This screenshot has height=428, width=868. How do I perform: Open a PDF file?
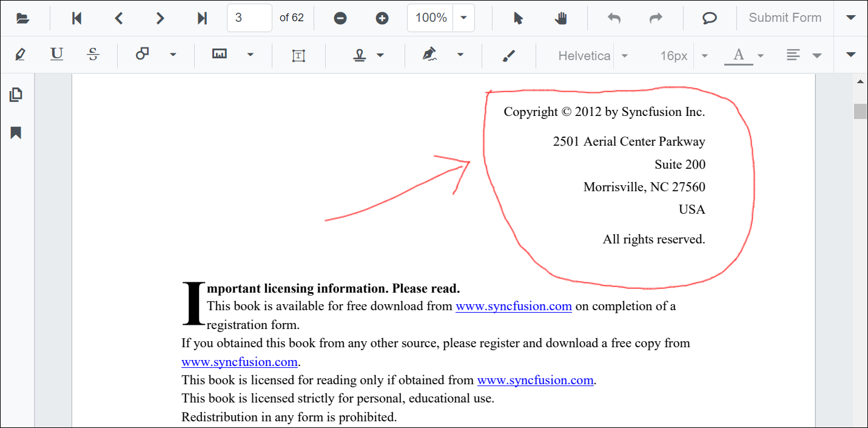tap(23, 18)
